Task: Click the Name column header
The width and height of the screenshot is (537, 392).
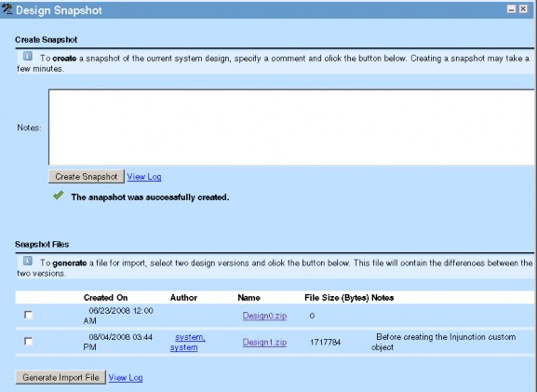Action: (x=249, y=297)
